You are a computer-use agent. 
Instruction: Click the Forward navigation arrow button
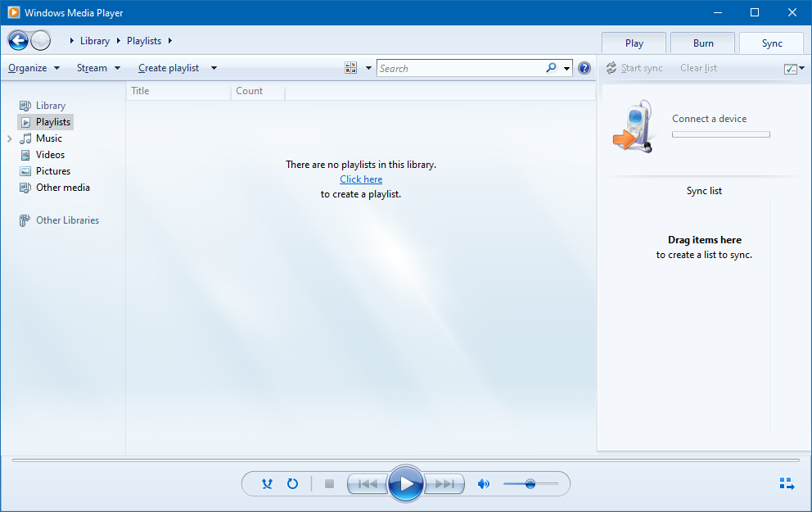pos(40,40)
